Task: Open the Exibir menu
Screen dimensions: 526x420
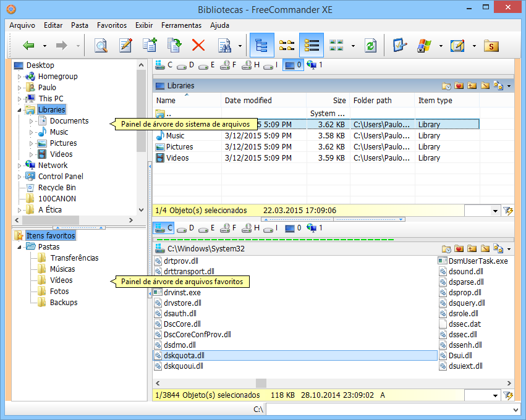Action: point(144,25)
